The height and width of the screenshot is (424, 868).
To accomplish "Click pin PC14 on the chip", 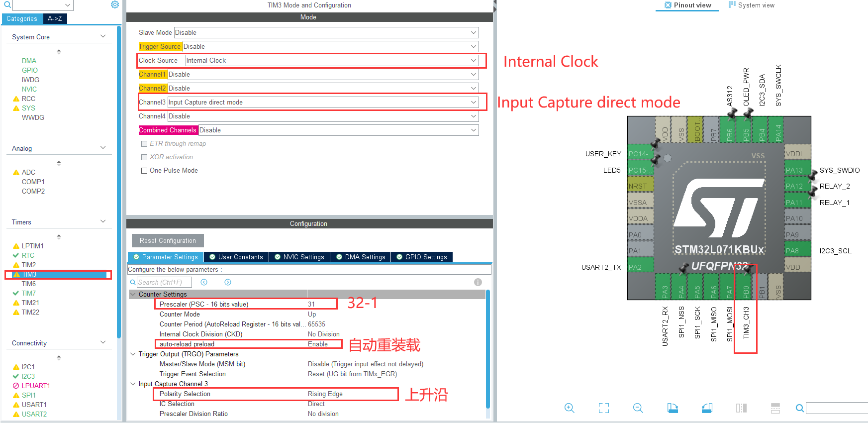I will (x=641, y=154).
